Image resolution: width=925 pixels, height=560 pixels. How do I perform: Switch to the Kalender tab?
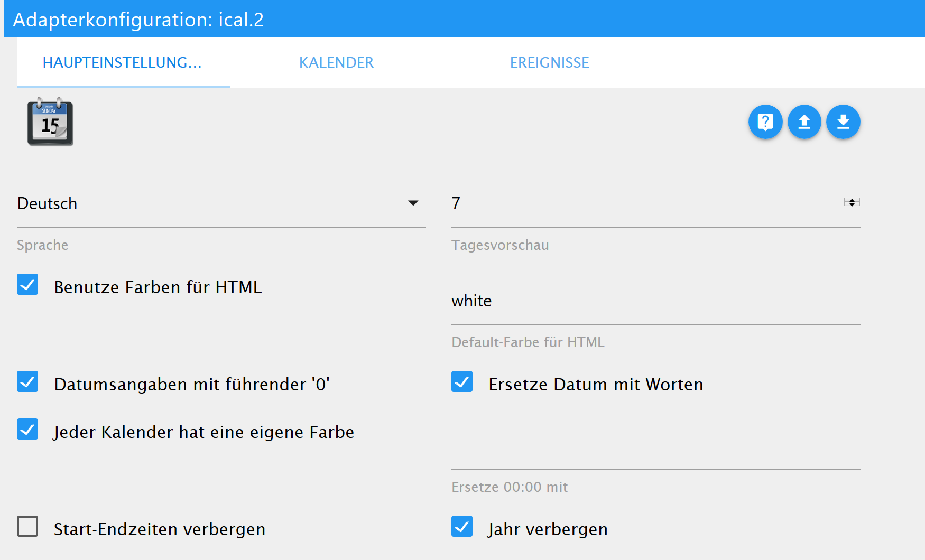(x=336, y=62)
